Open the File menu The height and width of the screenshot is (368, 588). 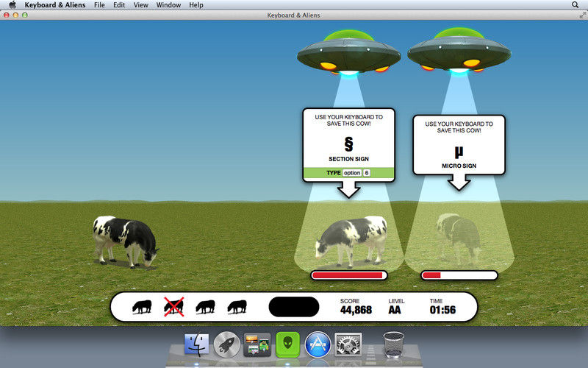coord(99,5)
